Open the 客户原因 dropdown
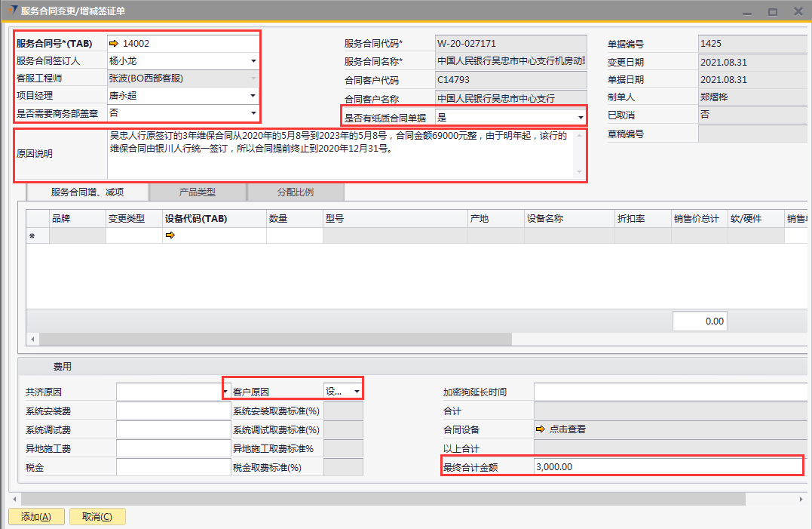 point(357,392)
